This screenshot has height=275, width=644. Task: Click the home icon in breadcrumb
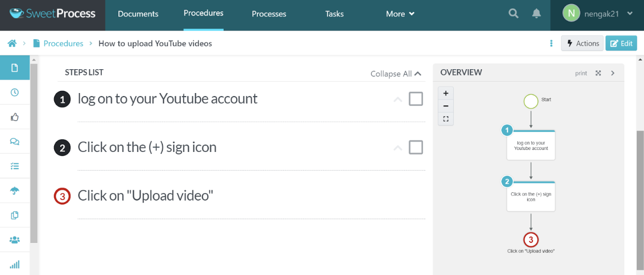(12, 43)
